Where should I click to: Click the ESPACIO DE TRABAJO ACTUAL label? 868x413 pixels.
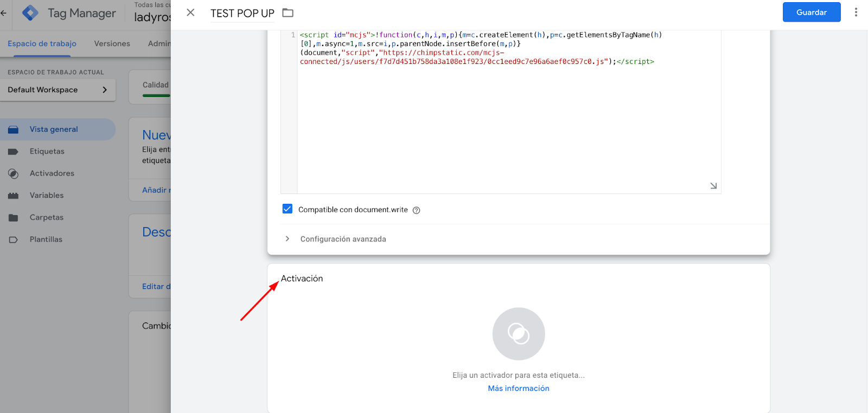point(56,72)
